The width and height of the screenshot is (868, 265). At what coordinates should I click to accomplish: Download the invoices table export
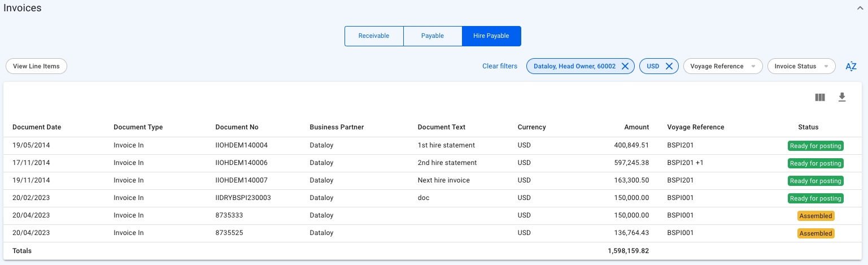pos(841,98)
